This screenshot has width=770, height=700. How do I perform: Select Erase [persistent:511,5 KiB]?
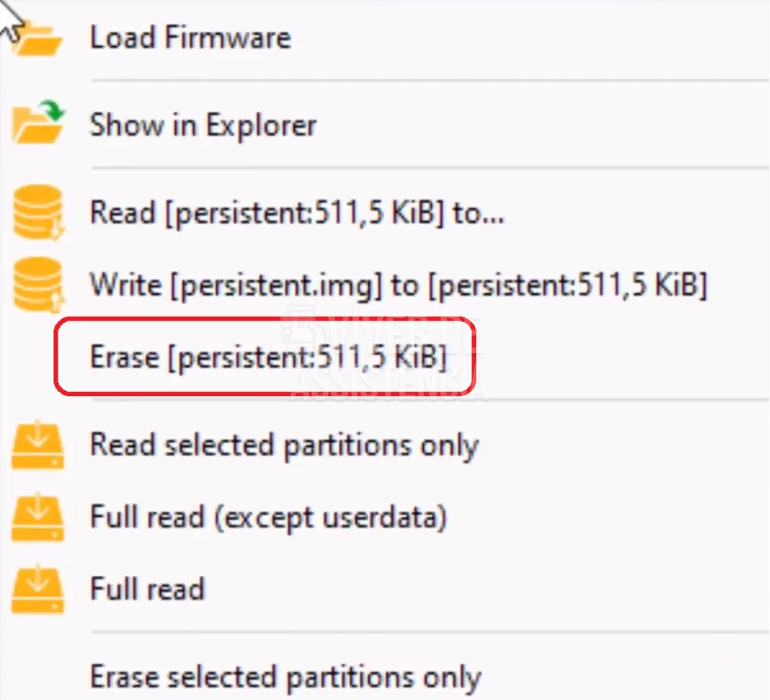[268, 357]
